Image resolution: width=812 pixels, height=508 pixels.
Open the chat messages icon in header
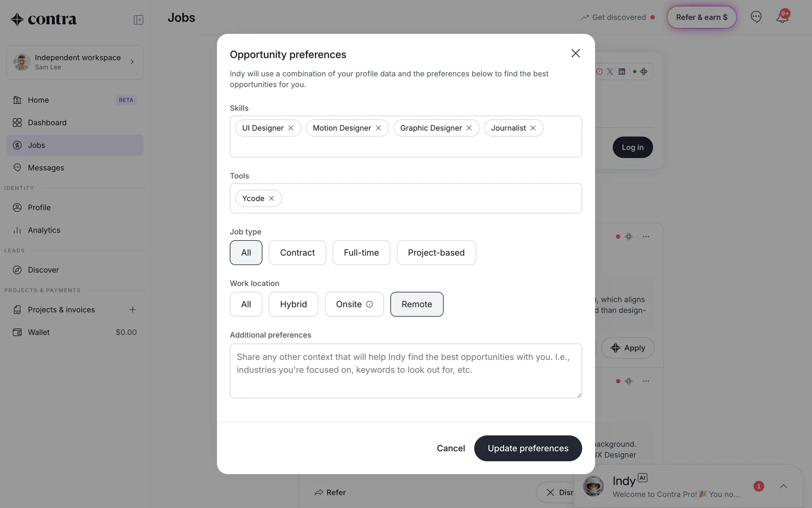pyautogui.click(x=756, y=17)
